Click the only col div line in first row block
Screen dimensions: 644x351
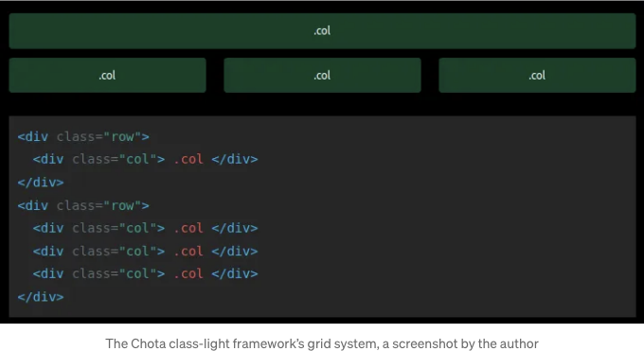[x=146, y=159]
